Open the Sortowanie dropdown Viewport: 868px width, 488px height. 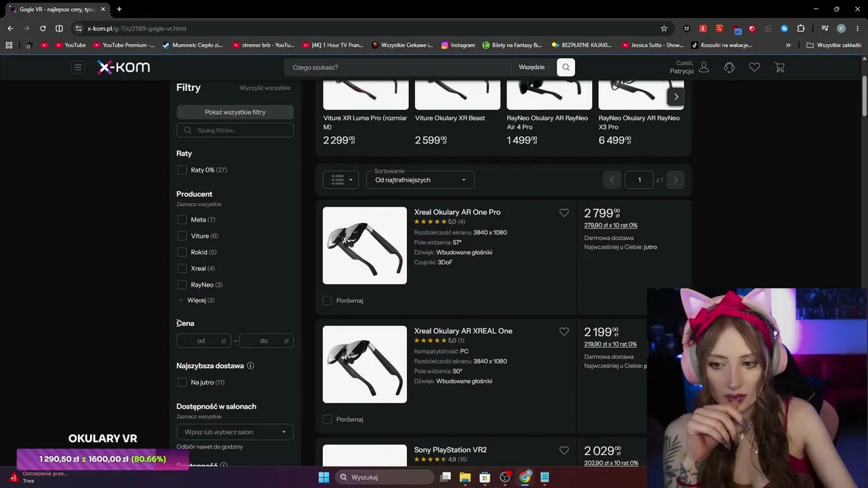point(420,180)
